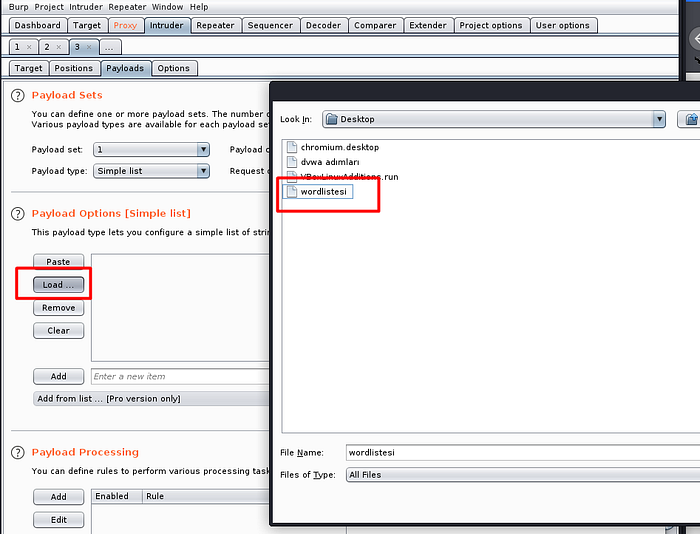
Task: Select the dvwa adımları file
Action: point(330,162)
